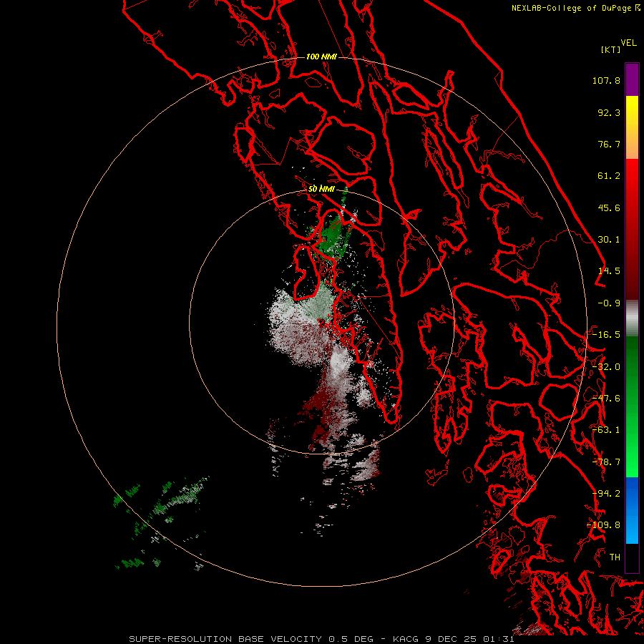Click the 100 NMI range ring label
Image resolution: width=644 pixels, height=644 pixels.
point(321,57)
